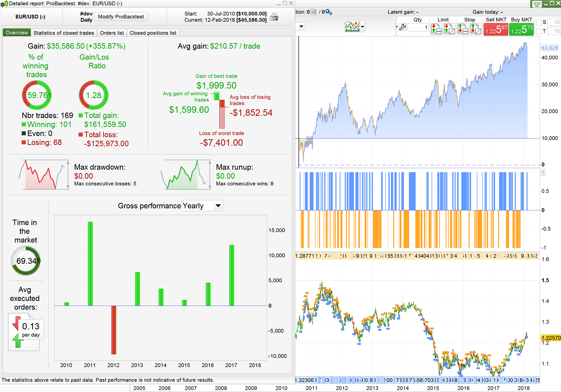The height and width of the screenshot is (392, 561).
Task: Click the 2007 label on time axis
Action: pos(191,388)
